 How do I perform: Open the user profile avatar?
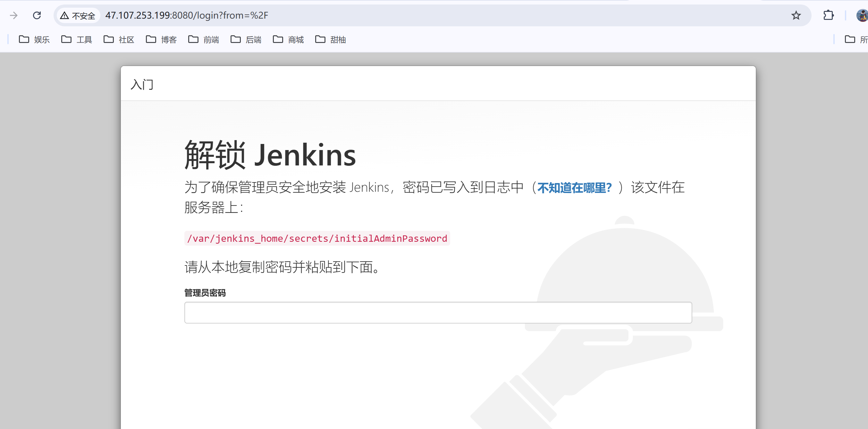coord(862,15)
